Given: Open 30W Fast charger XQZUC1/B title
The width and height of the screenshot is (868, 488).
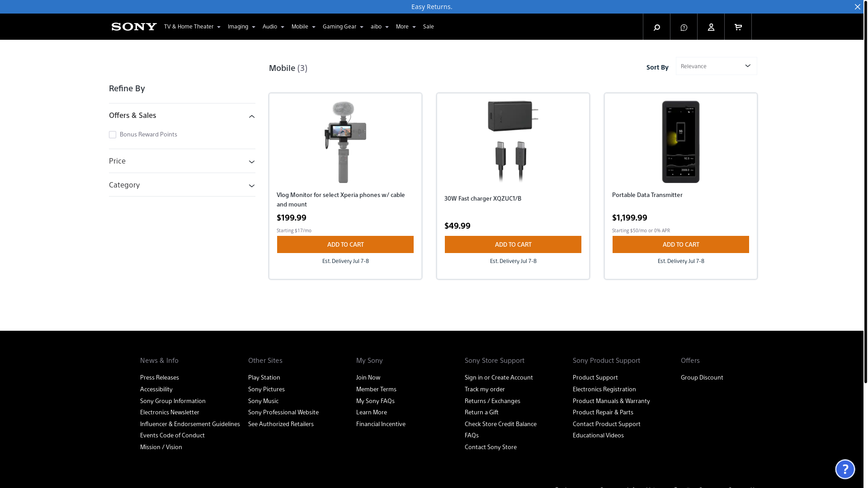Looking at the screenshot, I should pyautogui.click(x=482, y=199).
